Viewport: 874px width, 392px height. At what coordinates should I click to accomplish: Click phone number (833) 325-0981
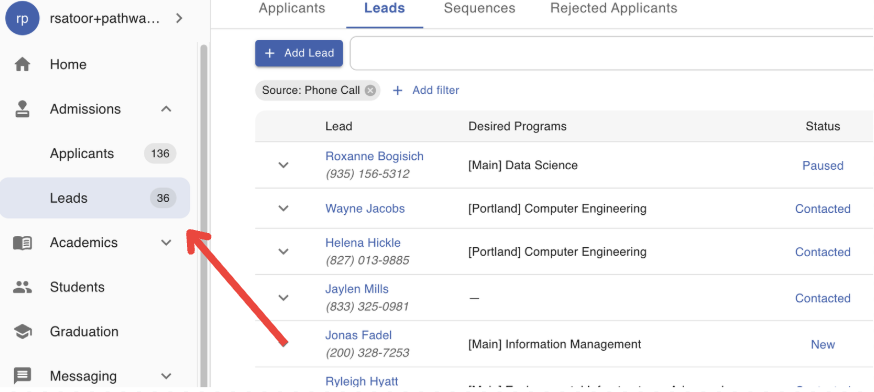click(367, 307)
